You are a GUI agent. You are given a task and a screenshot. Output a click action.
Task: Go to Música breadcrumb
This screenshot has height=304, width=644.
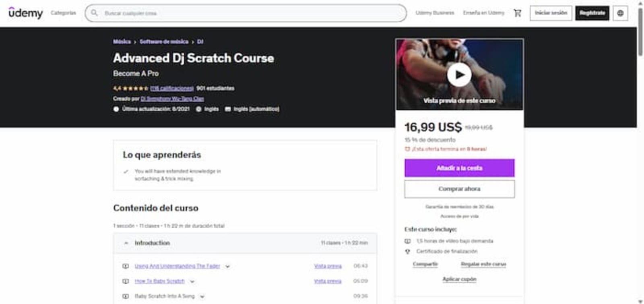pyautogui.click(x=122, y=41)
